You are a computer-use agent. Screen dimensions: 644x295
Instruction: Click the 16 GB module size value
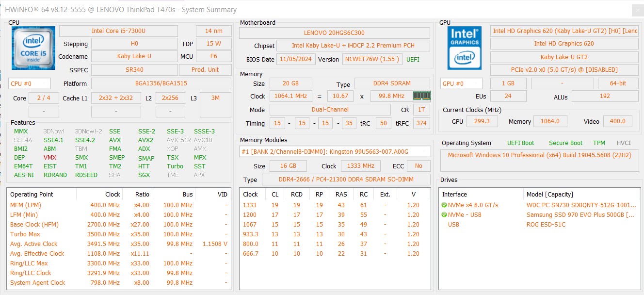[289, 166]
